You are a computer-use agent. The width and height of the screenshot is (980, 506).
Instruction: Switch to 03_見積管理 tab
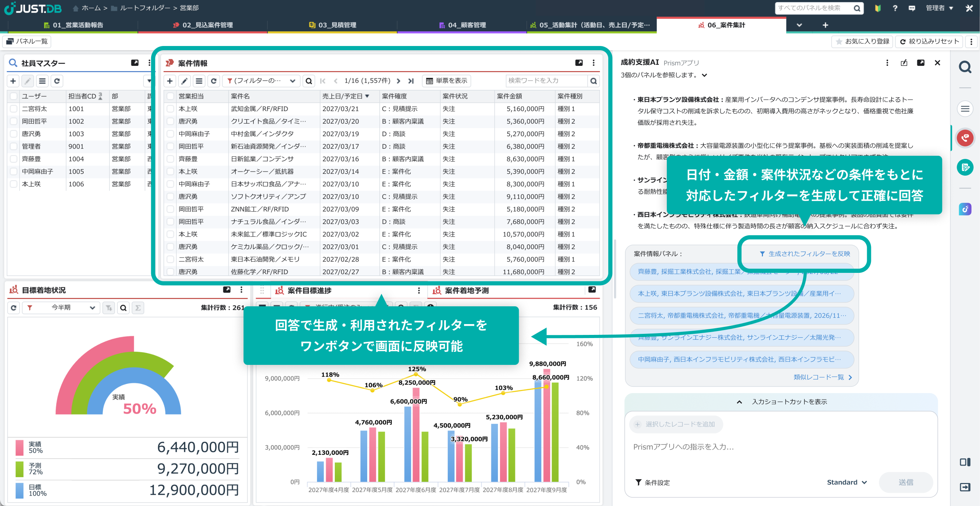coord(332,25)
